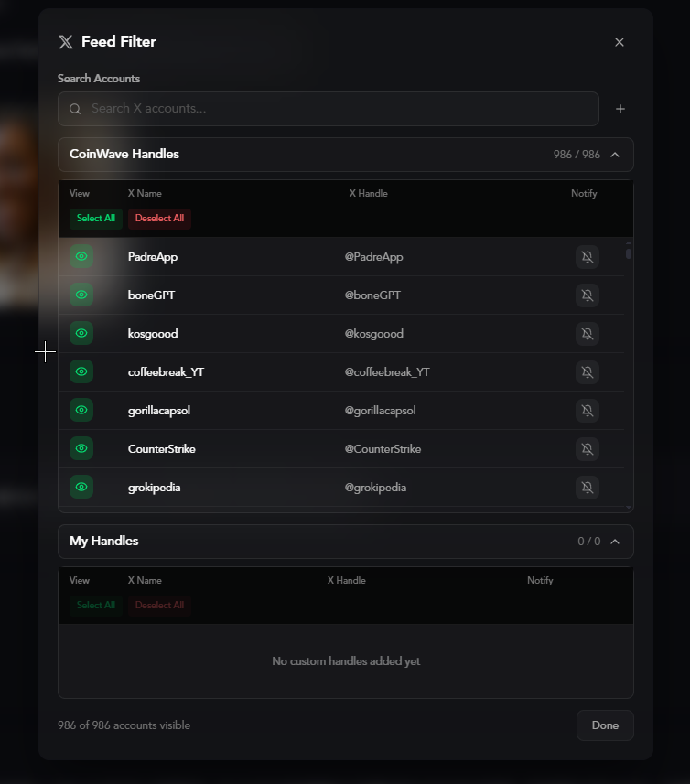
Task: Click the @PadreApp handle text
Action: [373, 257]
